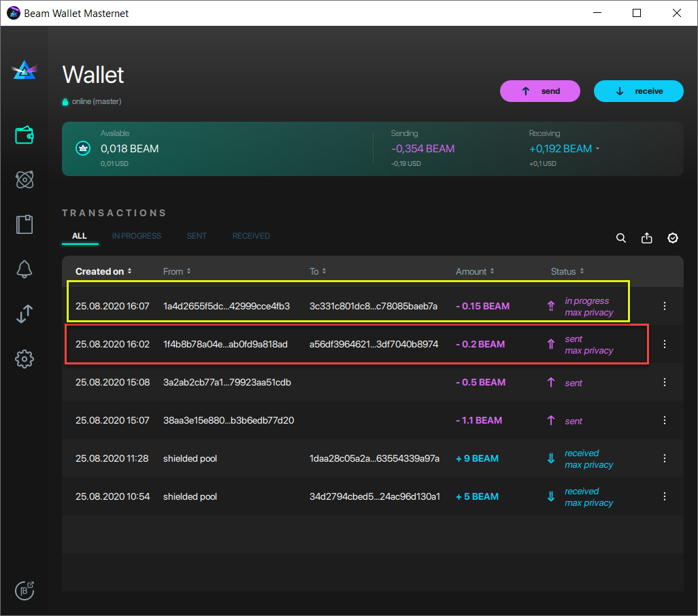698x616 pixels.
Task: Open the kebab menu of the in-progress transaction
Action: 665,306
